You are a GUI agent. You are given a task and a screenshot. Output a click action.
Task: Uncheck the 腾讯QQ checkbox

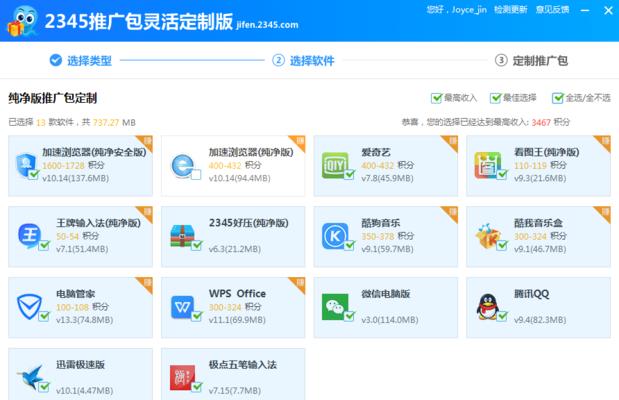[502, 316]
